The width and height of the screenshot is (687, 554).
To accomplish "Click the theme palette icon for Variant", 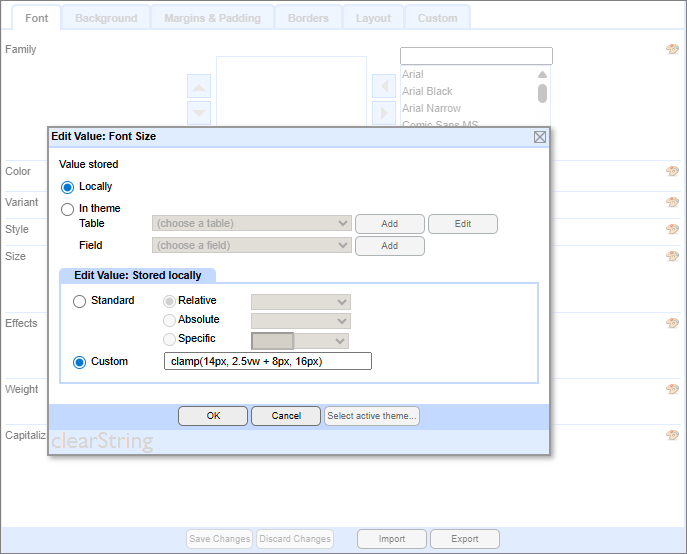I will pos(672,202).
